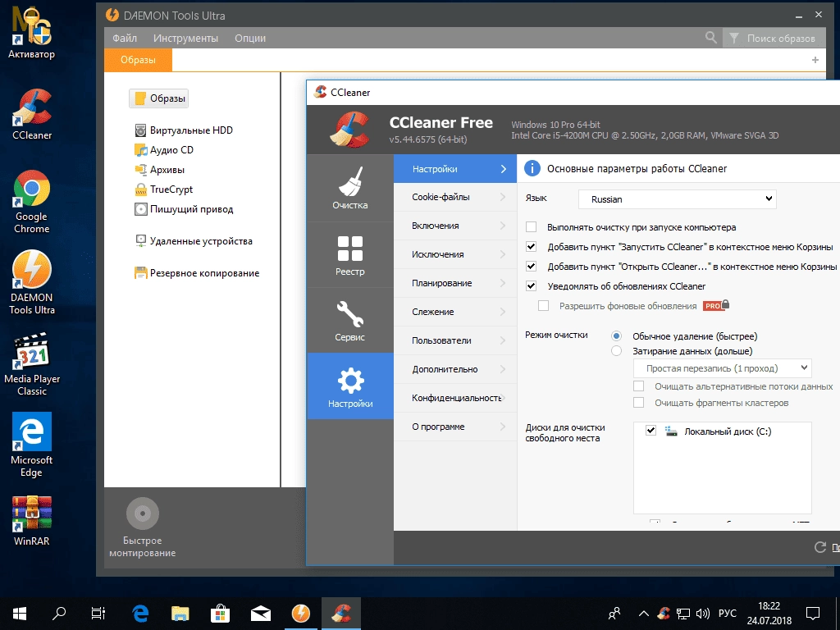Open File Explorer from the taskbar

pos(180,614)
